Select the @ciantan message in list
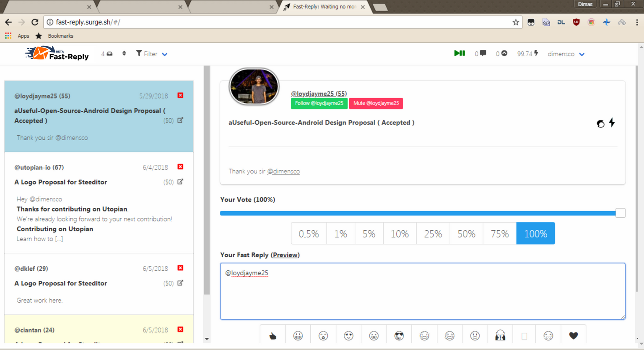The height and width of the screenshot is (350, 644). (x=99, y=329)
